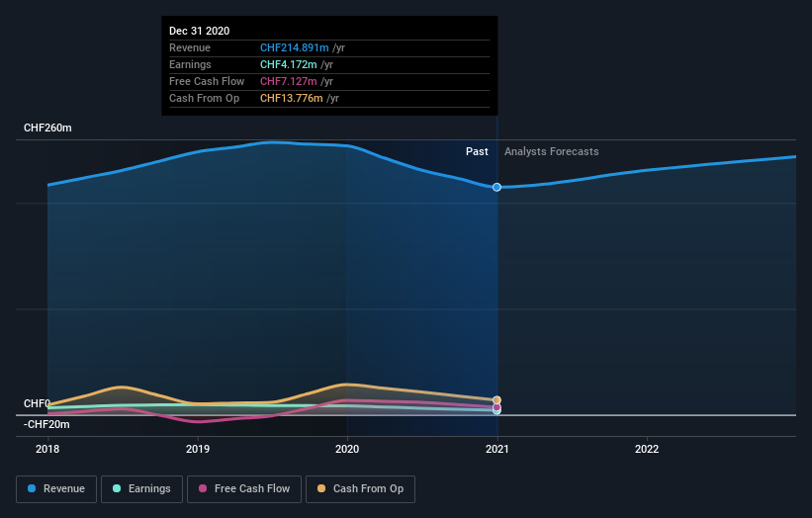Click the Cash From Op label in tooltip
Viewport: 812px width, 518px height.
204,98
